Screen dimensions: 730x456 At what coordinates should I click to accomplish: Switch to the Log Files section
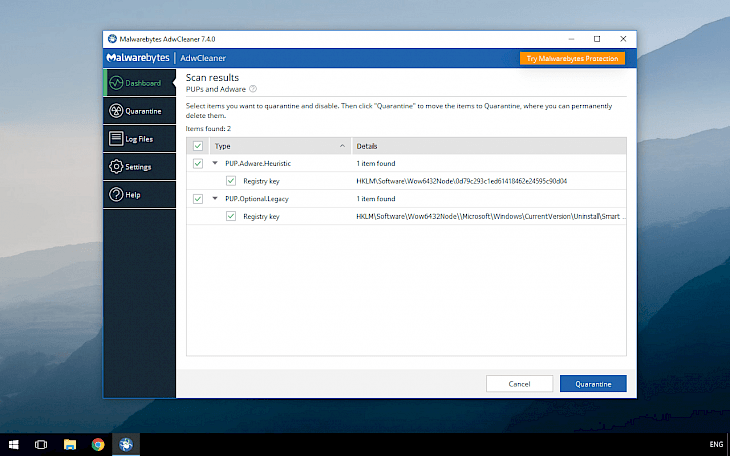[x=139, y=139]
